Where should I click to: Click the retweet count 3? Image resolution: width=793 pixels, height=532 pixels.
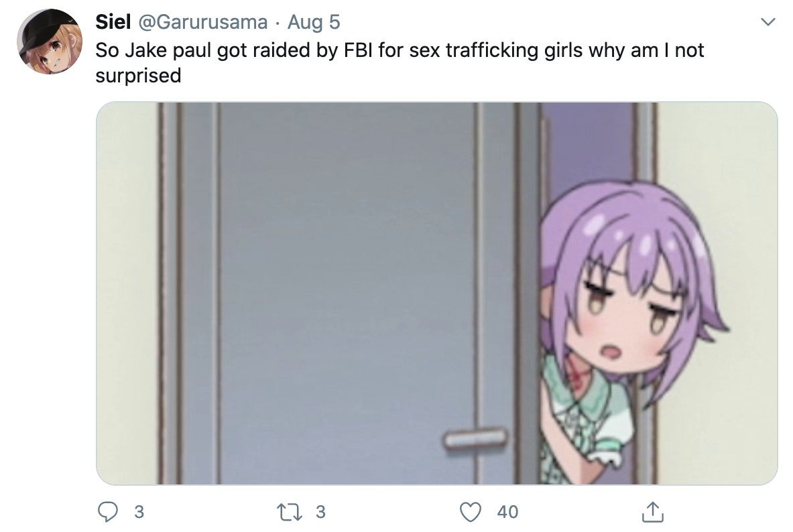320,512
